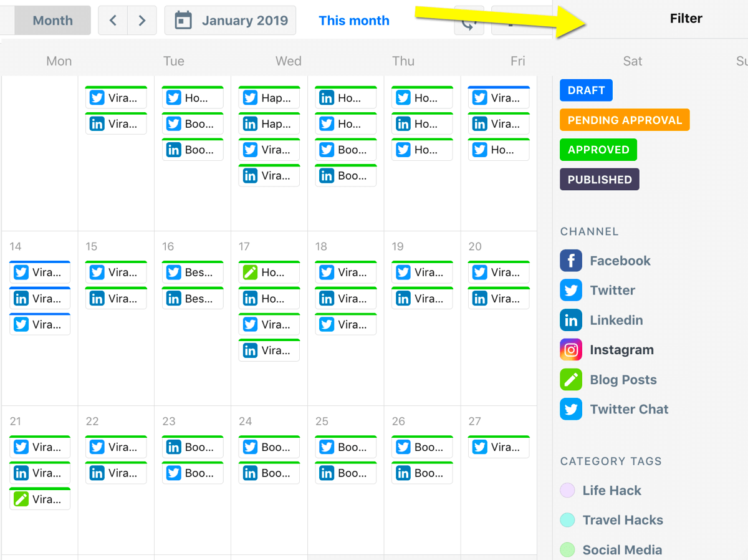Open the Filter panel tab
This screenshot has width=748, height=560.
pyautogui.click(x=686, y=19)
